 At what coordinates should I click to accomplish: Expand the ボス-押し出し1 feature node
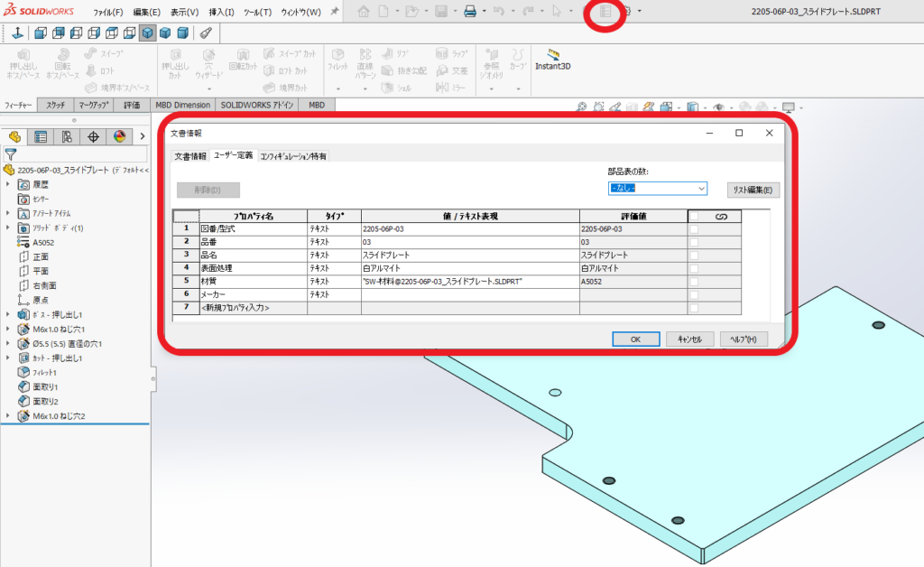click(9, 314)
